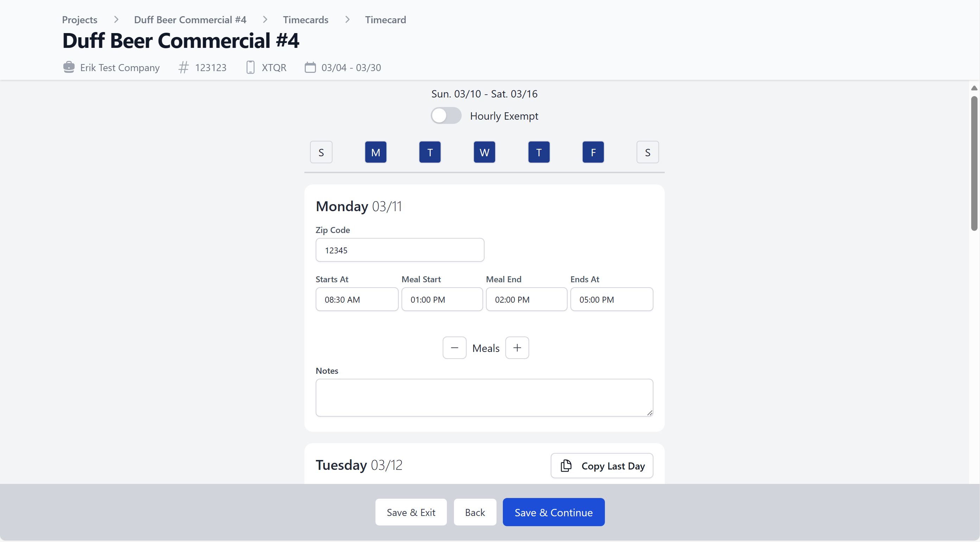This screenshot has height=542, width=980.
Task: Click the hash icon next to 123123
Action: click(x=184, y=67)
